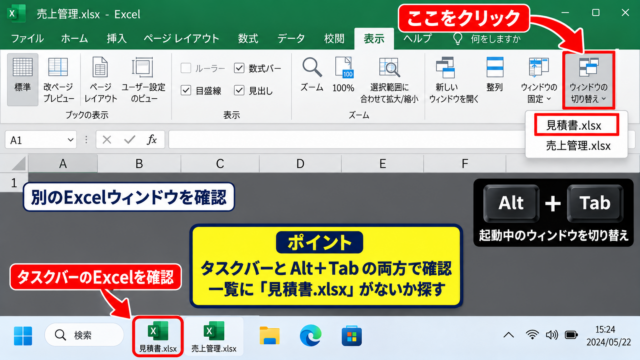640x360 pixels.
Task: Select column E header
Action: (x=382, y=164)
